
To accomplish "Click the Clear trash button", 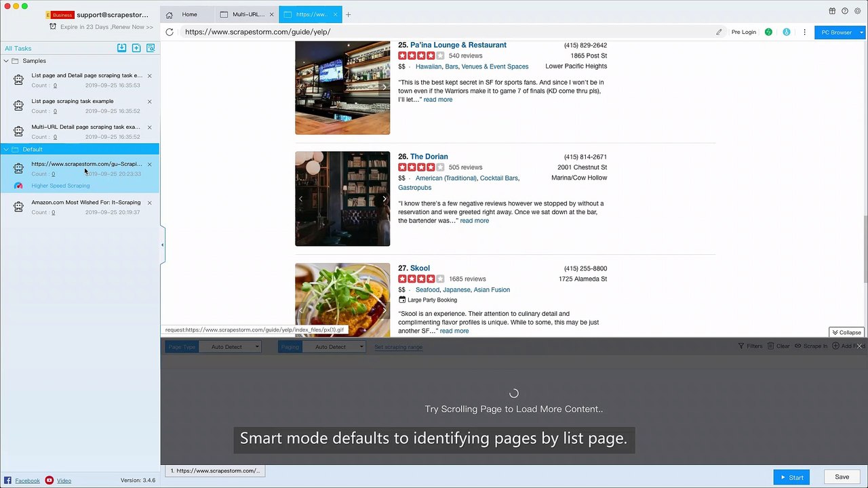I will click(778, 346).
